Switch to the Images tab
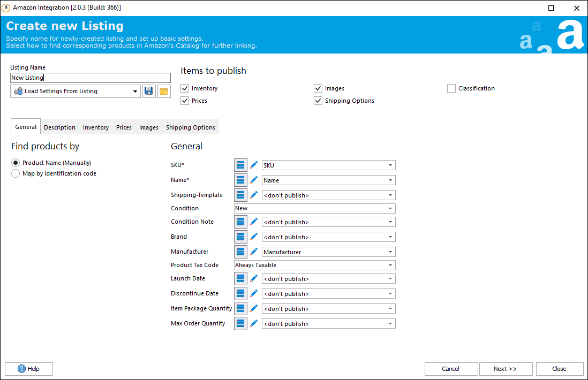This screenshot has width=588, height=380. [149, 127]
